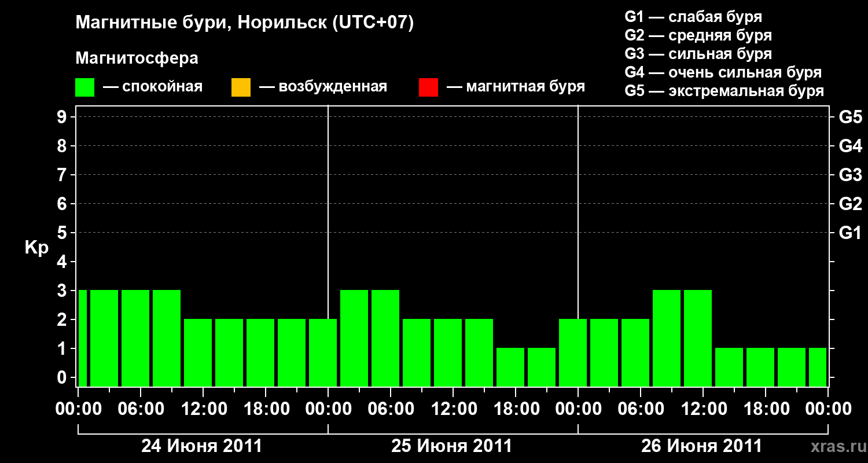Screen dimensions: 868x463
Task: Select the 'G1 — слабая буря' legend line
Action: [693, 17]
